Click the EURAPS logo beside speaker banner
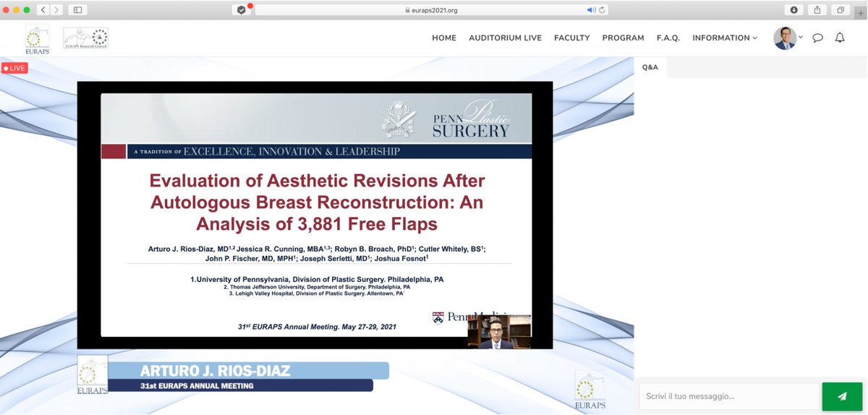This screenshot has height=415, width=868. [x=92, y=375]
